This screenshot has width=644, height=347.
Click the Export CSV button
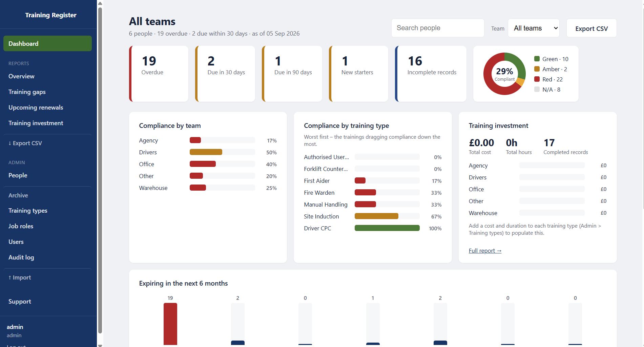[591, 28]
